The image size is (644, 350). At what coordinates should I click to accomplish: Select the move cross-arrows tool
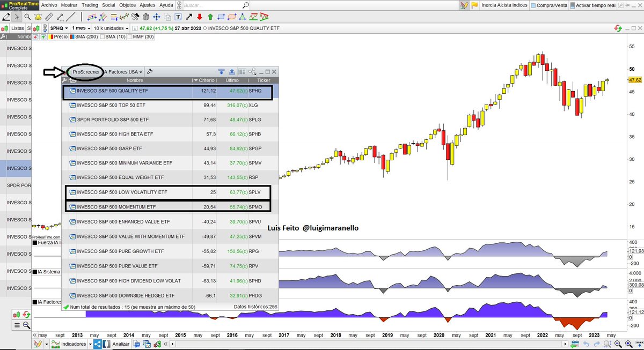[156, 17]
